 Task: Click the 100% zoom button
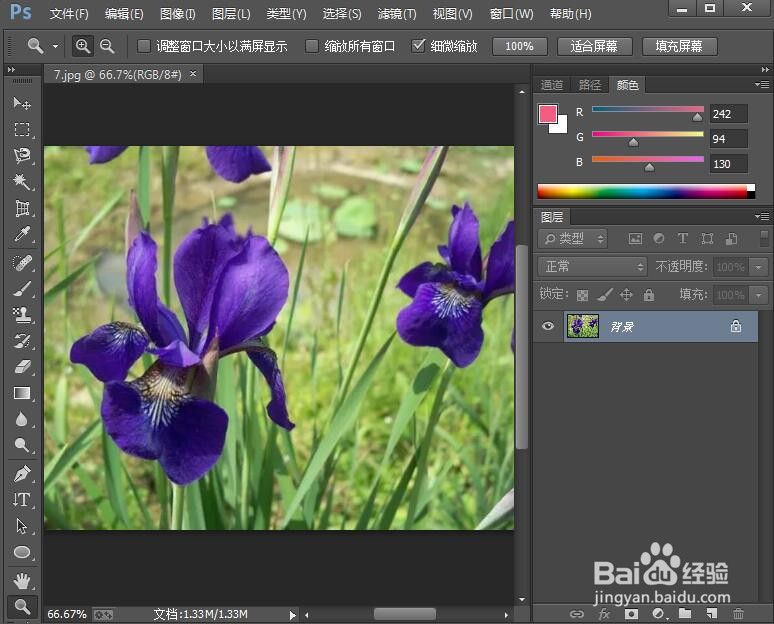(519, 46)
